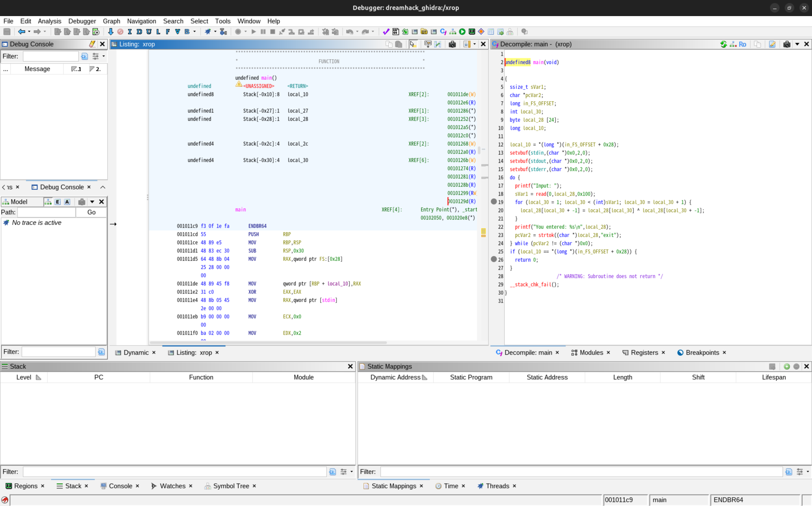Click the Static Program column header
Image resolution: width=812 pixels, height=506 pixels.
471,378
